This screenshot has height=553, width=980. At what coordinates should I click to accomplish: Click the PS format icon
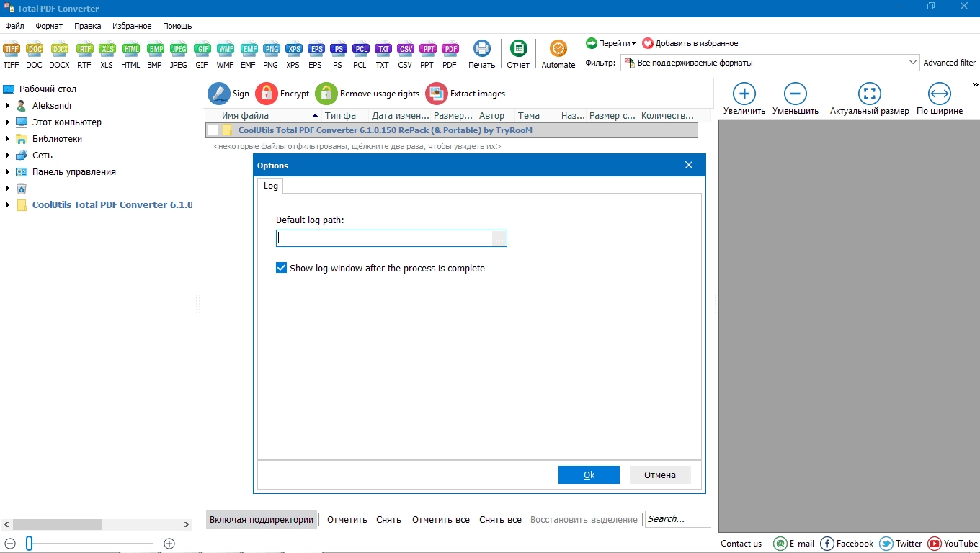tap(337, 55)
